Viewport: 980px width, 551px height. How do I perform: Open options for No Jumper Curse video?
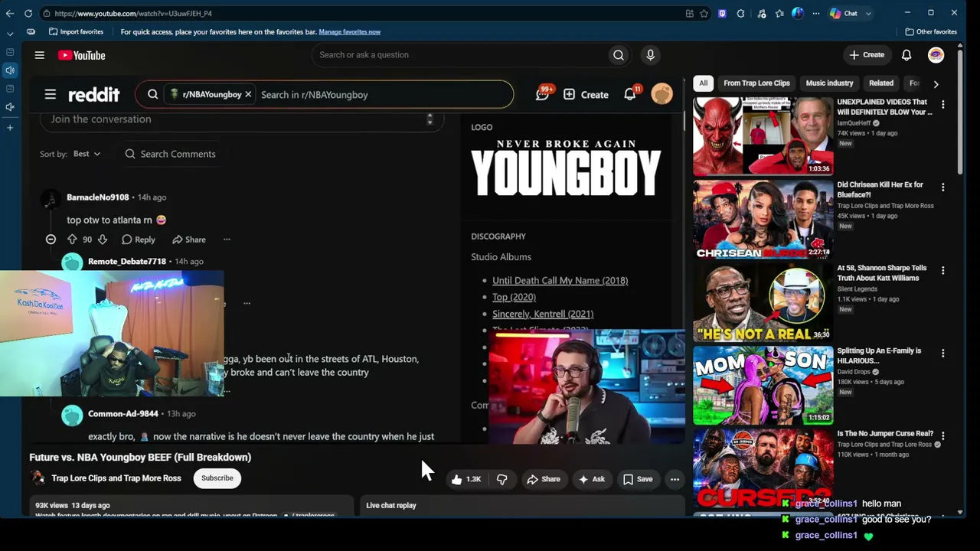(x=942, y=436)
